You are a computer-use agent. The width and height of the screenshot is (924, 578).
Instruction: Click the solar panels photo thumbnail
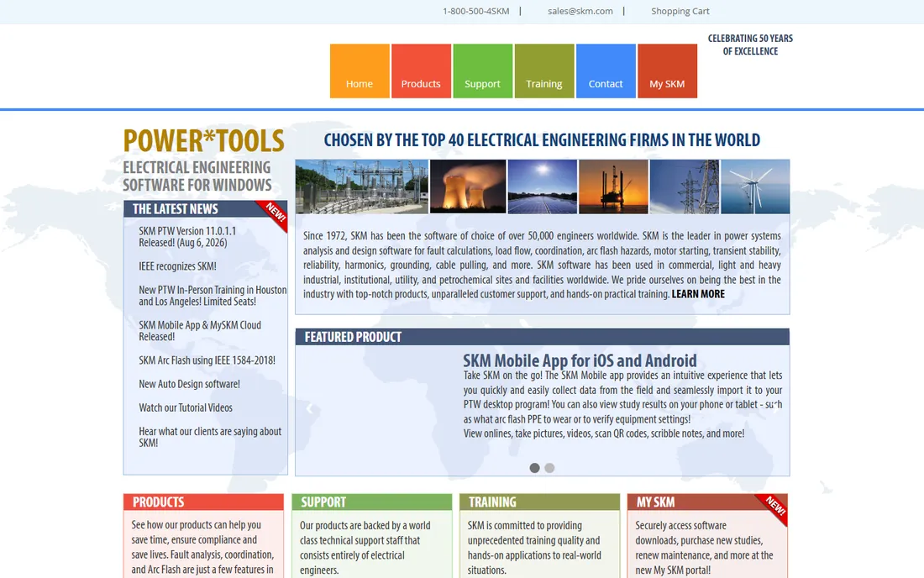(542, 187)
